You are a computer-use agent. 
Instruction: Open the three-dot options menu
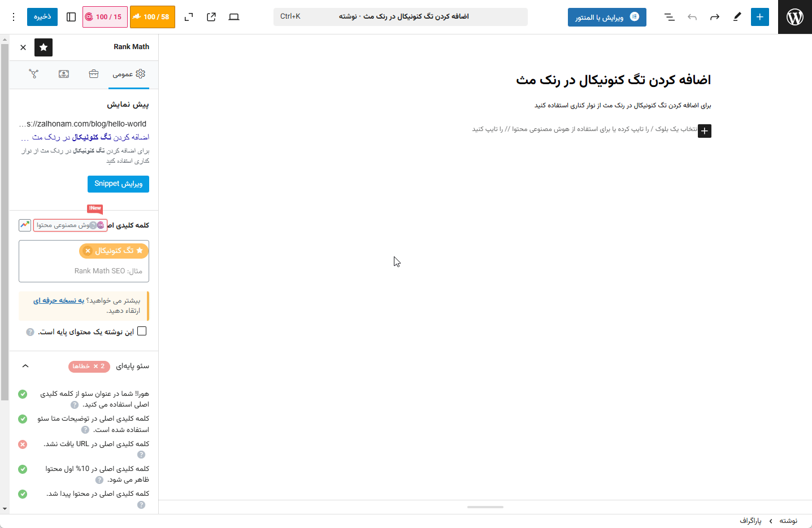[14, 17]
